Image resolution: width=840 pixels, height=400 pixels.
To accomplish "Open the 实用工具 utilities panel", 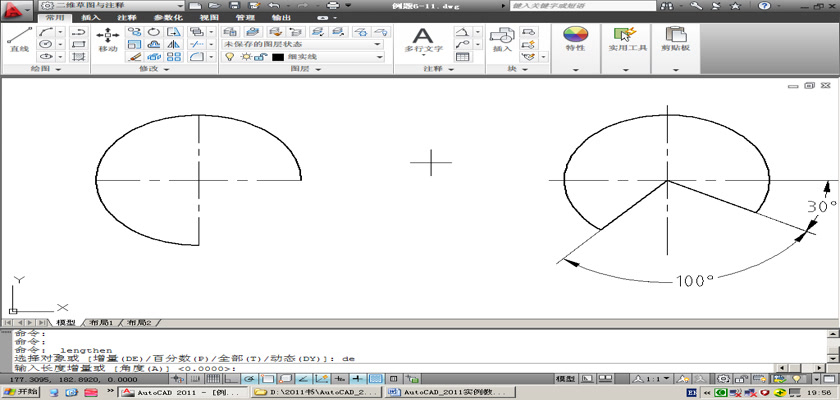I will click(628, 38).
